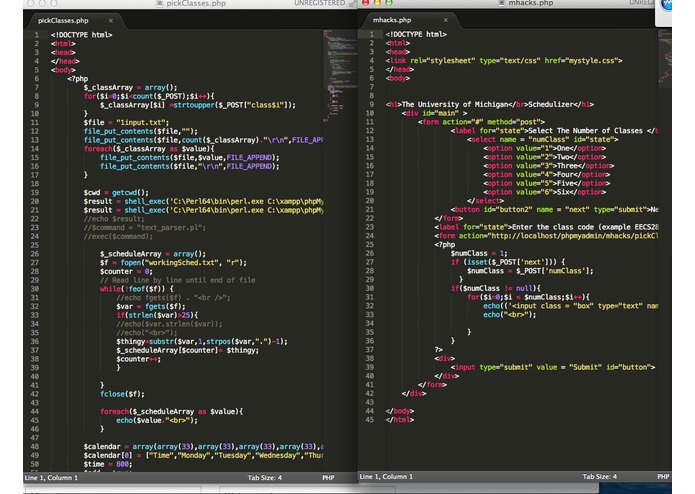Image resolution: width=695 pixels, height=494 pixels.
Task: Click the option value="3" Three line
Action: click(549, 166)
